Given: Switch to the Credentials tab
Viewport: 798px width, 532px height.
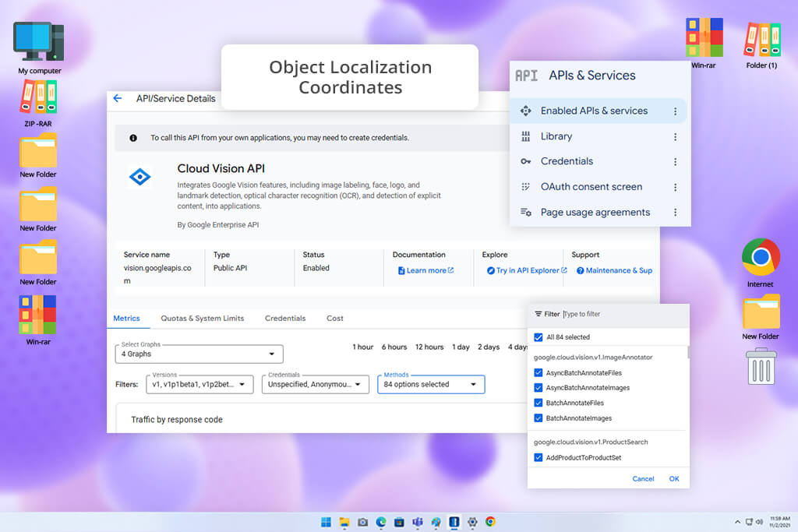Looking at the screenshot, I should coord(285,319).
